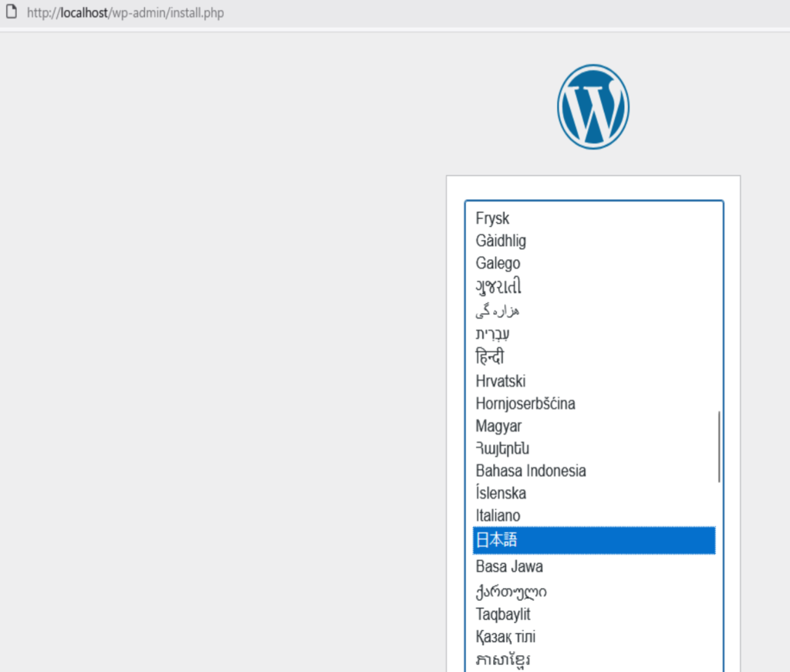Pick the Gujarati language entry
790x672 pixels.
[x=498, y=287]
